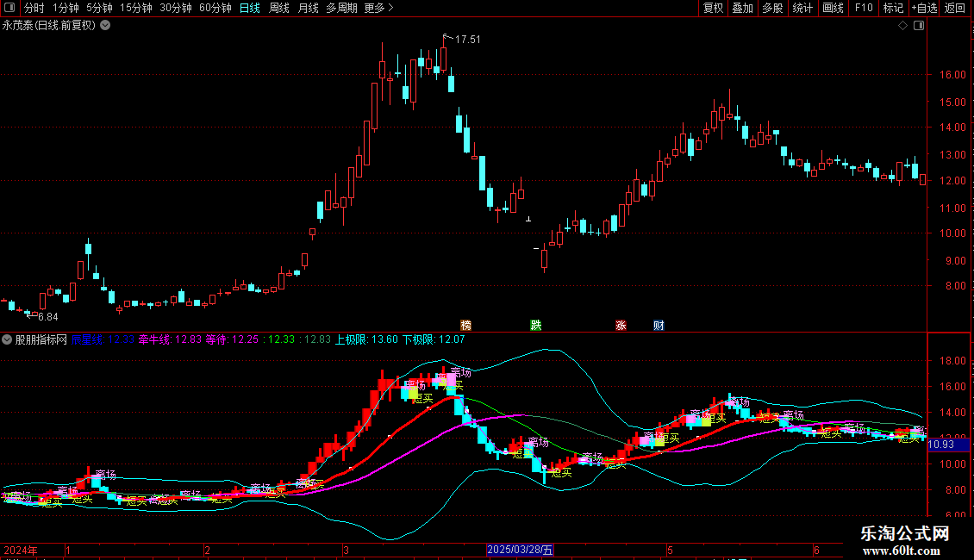Select the 15分钟 period tab
The height and width of the screenshot is (560, 974).
136,8
